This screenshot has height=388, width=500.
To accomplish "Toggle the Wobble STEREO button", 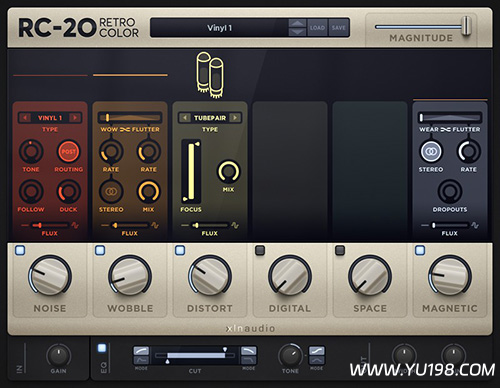I will (111, 192).
